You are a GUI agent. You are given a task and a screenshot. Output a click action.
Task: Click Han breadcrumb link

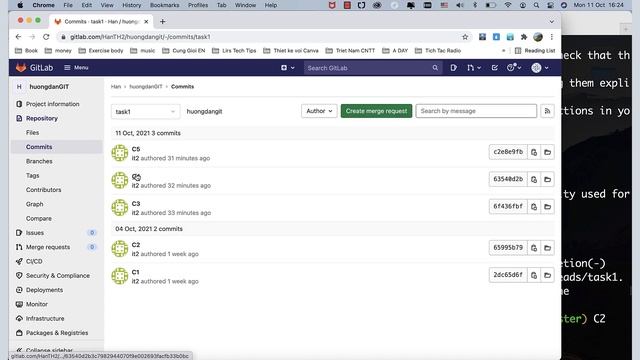click(116, 87)
